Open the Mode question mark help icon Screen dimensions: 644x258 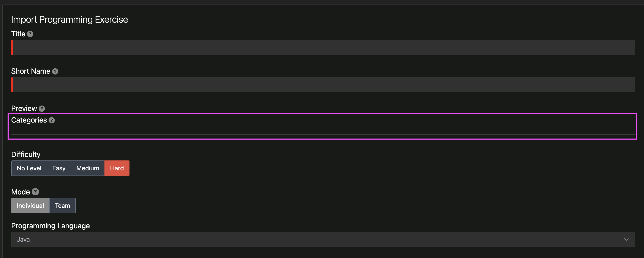35,192
